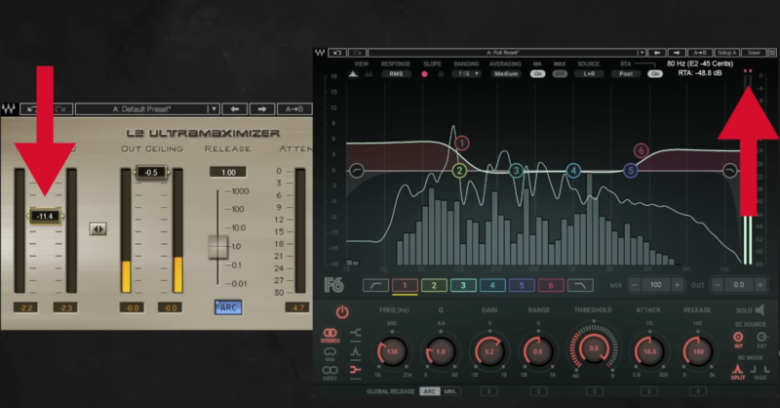Click the left input peak readout -2.2

click(x=26, y=308)
